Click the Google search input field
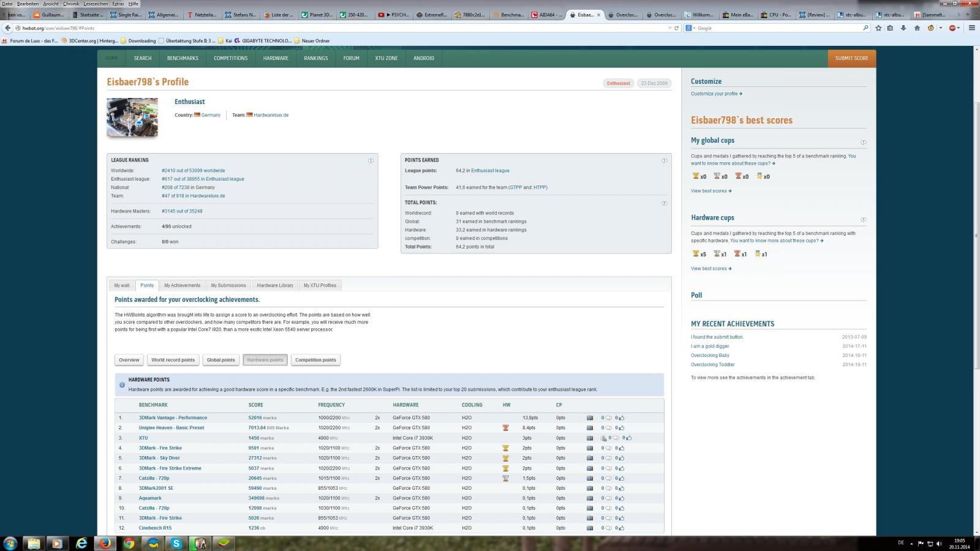Viewport: 980px width, 551px height. click(x=778, y=28)
